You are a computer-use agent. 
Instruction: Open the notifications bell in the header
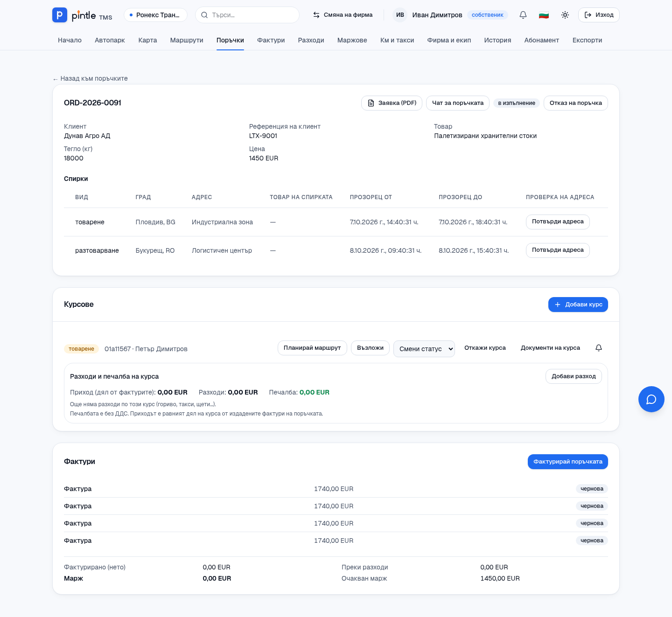click(x=523, y=15)
